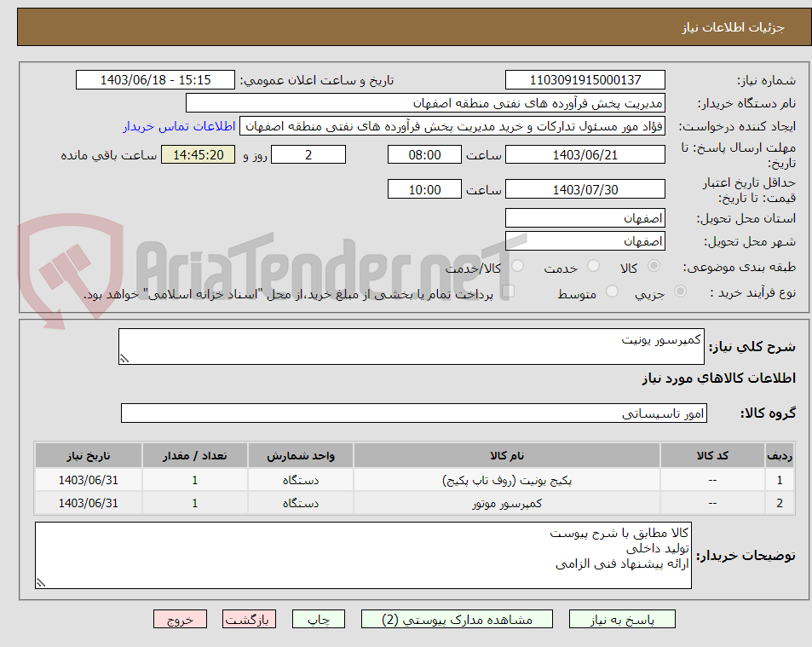This screenshot has height=647, width=812.
Task: Click the تعداد / مقدار column header
Action: (195, 455)
